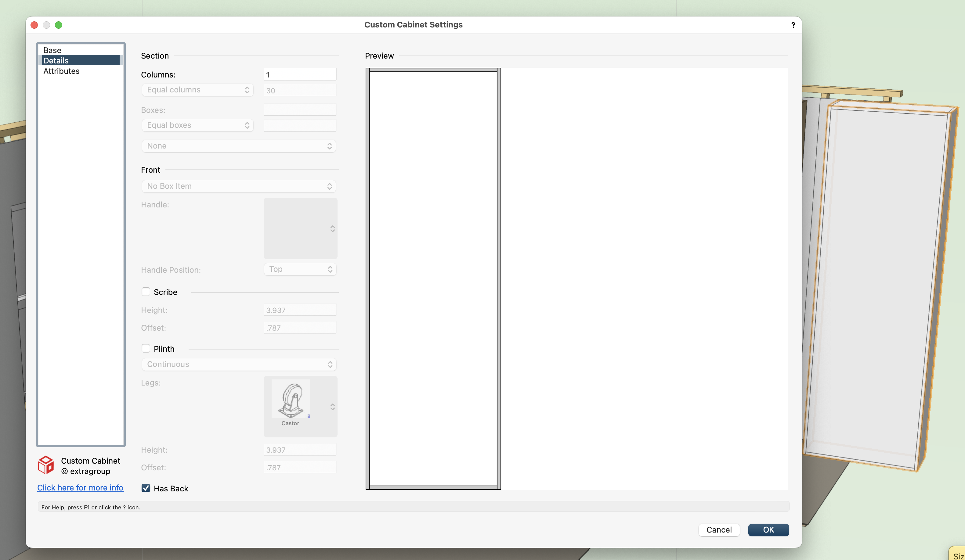The width and height of the screenshot is (965, 560).
Task: Click the cabinet preview drawing
Action: pyautogui.click(x=433, y=279)
